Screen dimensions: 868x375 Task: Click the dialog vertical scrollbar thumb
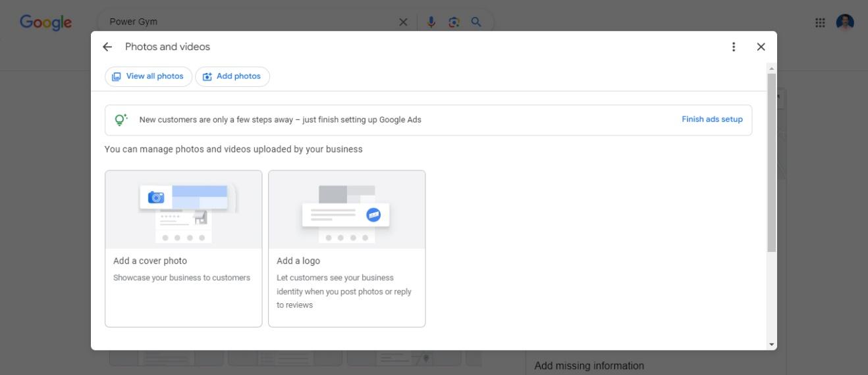pyautogui.click(x=772, y=162)
